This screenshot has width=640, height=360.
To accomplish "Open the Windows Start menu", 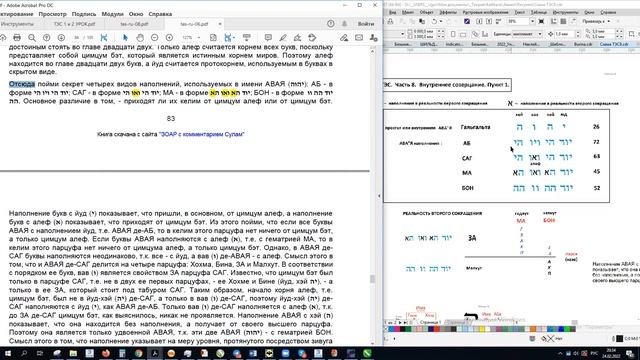I will click(8, 353).
